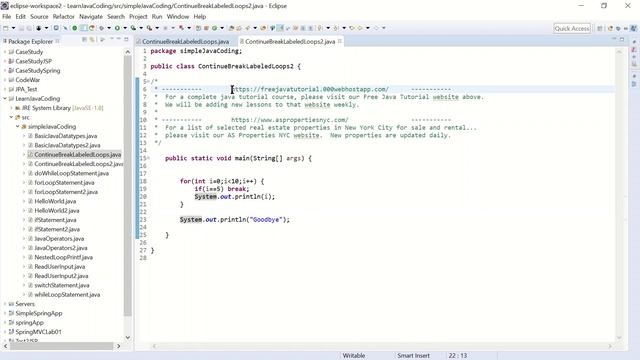Select the SimpleSpringApp project
The height and width of the screenshot is (360, 640).
coord(39,313)
